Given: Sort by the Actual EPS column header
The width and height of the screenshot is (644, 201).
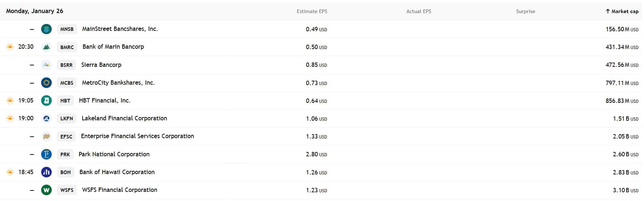Looking at the screenshot, I should tap(419, 11).
